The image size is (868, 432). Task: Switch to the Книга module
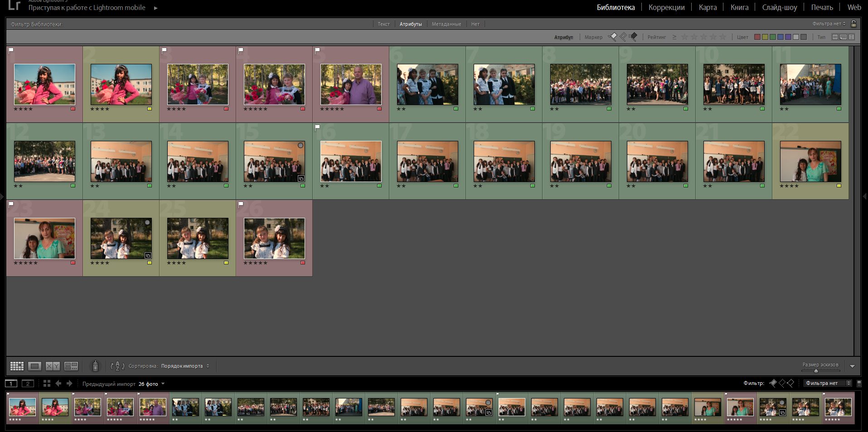739,7
